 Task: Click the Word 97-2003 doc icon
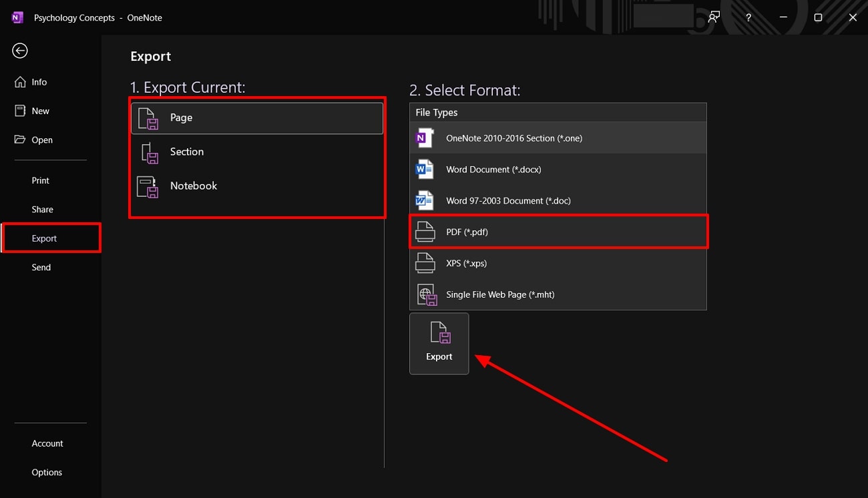pyautogui.click(x=425, y=200)
